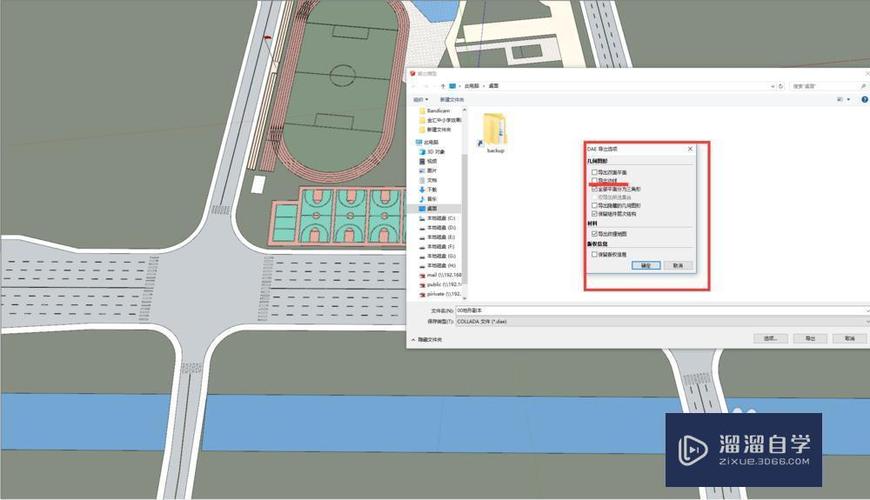Click the navigation pane scrollbar
This screenshot has width=870, height=500.
point(464,219)
